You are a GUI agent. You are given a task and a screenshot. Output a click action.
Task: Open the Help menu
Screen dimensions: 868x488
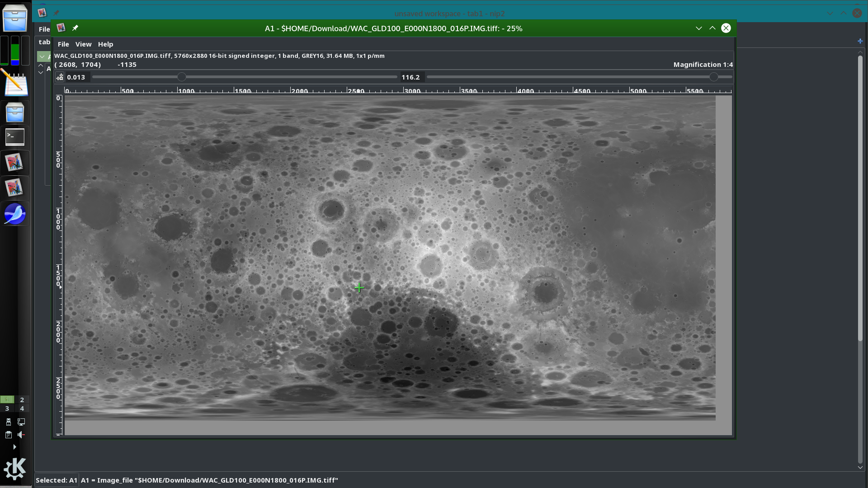105,44
